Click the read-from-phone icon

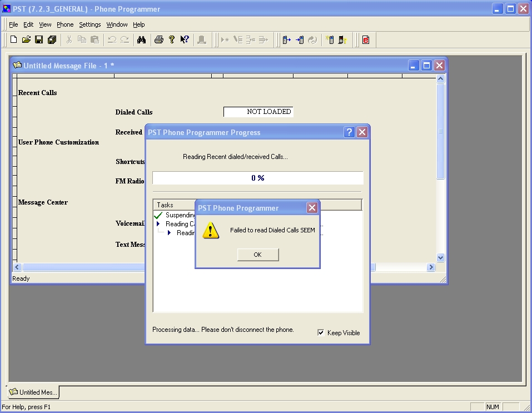click(287, 39)
